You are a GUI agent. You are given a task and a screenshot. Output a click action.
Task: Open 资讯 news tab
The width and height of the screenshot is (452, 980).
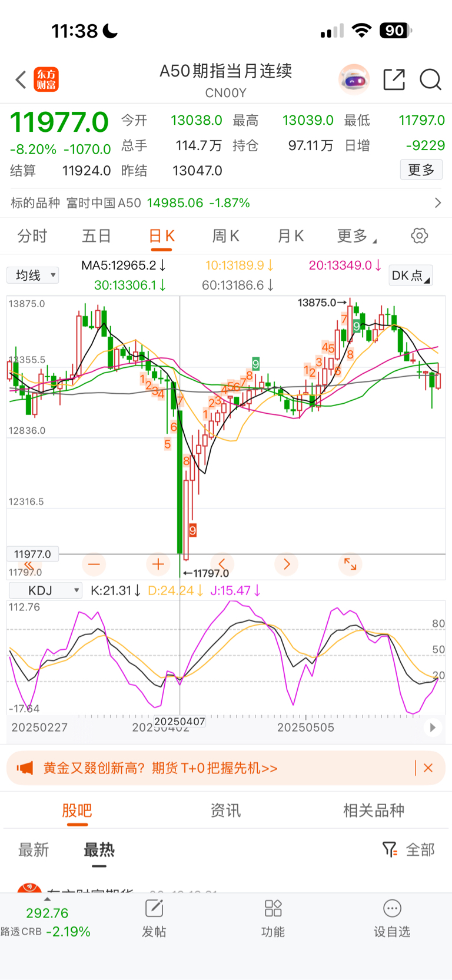pyautogui.click(x=226, y=810)
